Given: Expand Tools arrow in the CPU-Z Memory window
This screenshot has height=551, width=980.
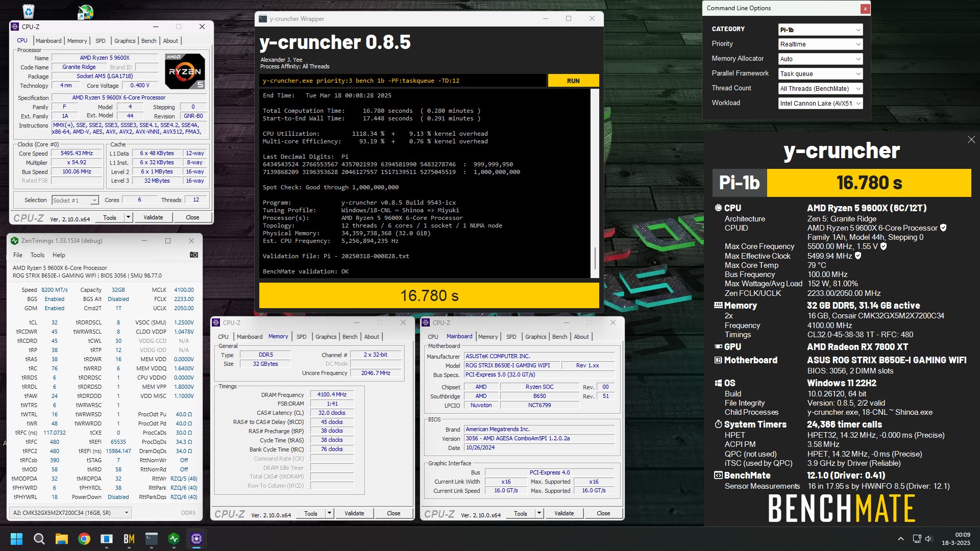Looking at the screenshot, I should click(x=329, y=513).
